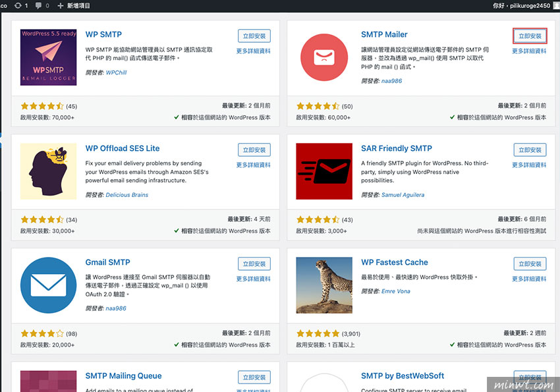This screenshot has width=560, height=392.
Task: Click the SAR Friendly SMTP plugin icon
Action: pyautogui.click(x=324, y=171)
